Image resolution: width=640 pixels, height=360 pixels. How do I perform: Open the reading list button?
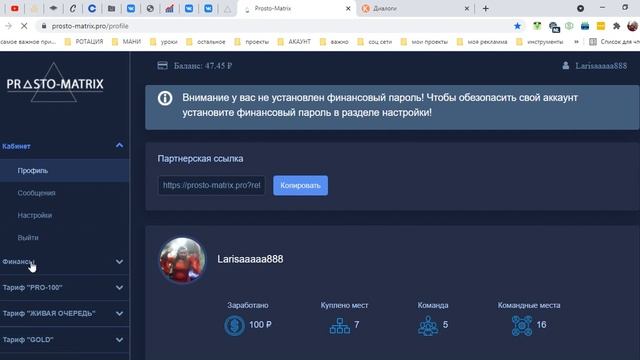614,42
